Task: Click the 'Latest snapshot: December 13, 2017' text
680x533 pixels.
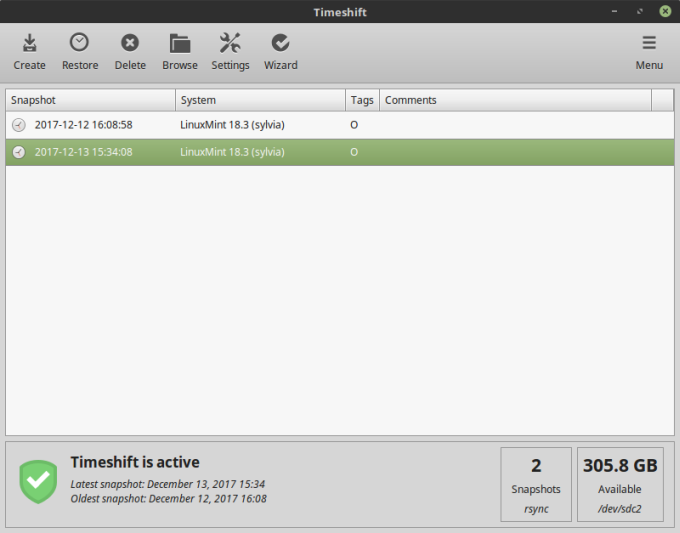Action: pyautogui.click(x=168, y=484)
